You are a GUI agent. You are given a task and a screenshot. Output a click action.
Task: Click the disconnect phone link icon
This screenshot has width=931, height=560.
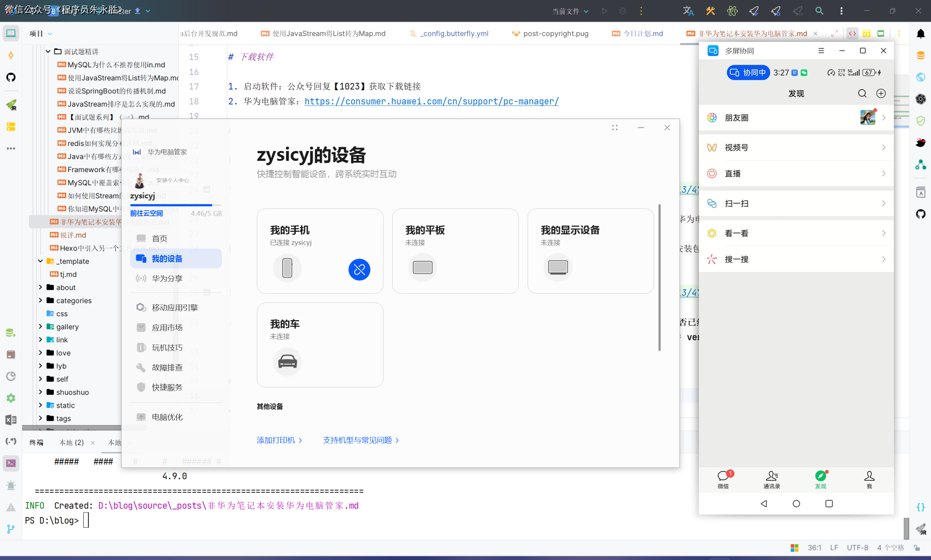coord(359,269)
